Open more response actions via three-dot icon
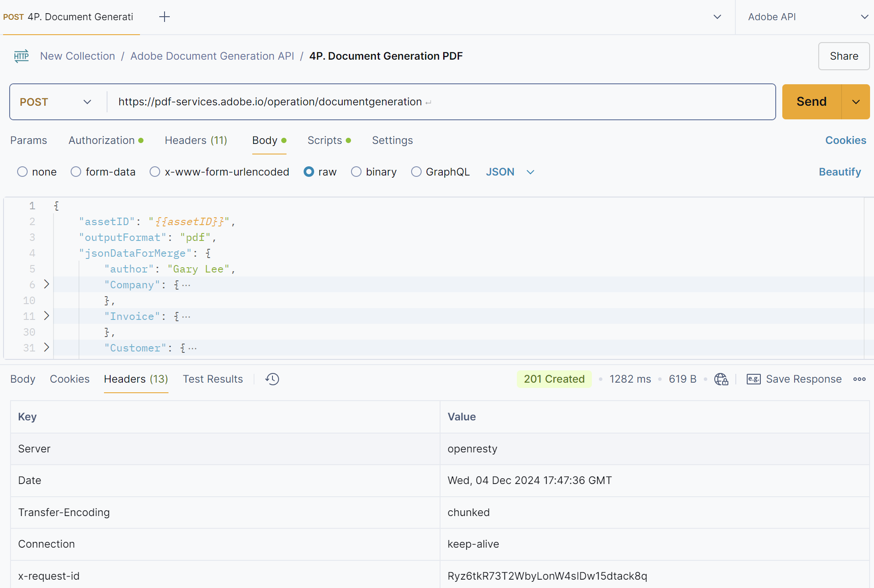The image size is (874, 588). coord(860,379)
